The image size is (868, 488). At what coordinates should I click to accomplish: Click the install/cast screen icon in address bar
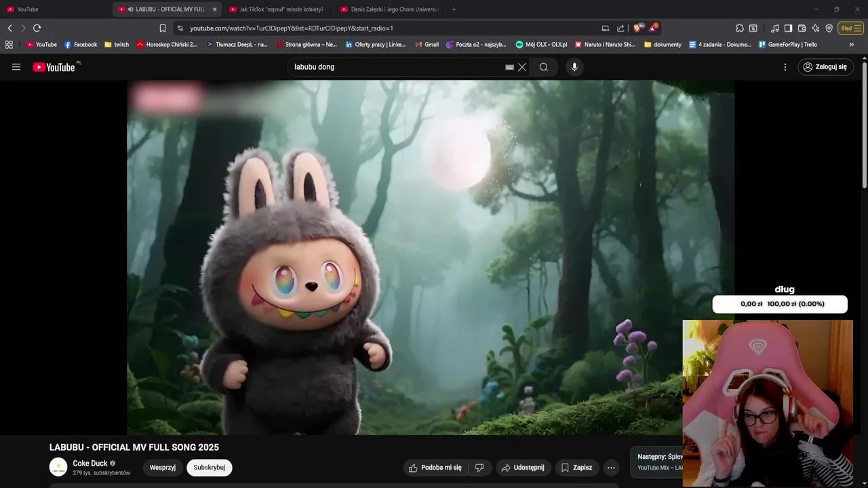point(605,28)
